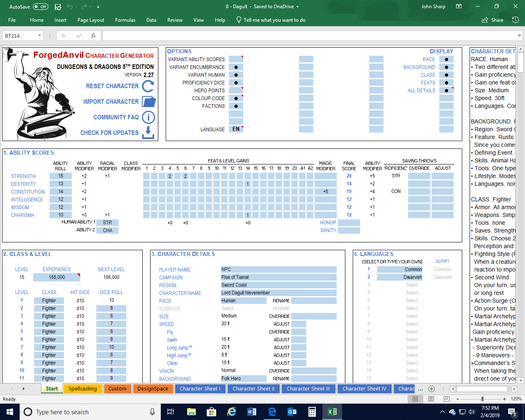Open the Community FAQ info icon

pyautogui.click(x=148, y=117)
